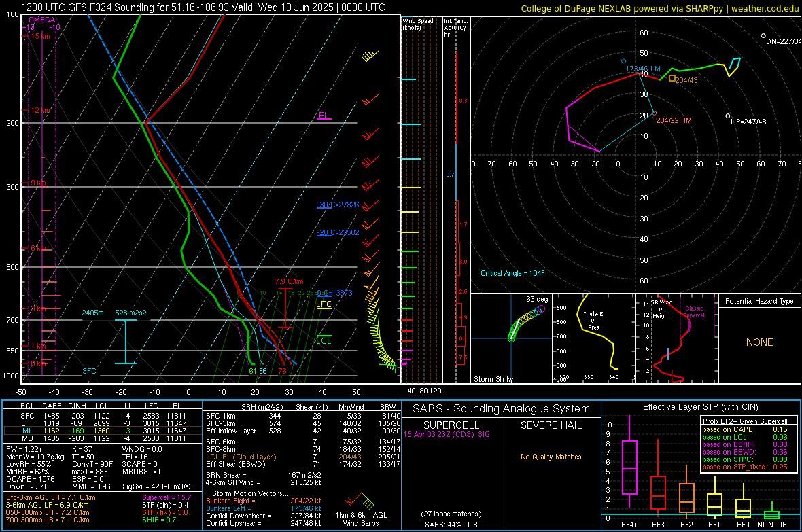Screen dimensions: 802x532
Task: Click the based on STP_fixed: 0.25 line
Action: pyautogui.click(x=745, y=467)
